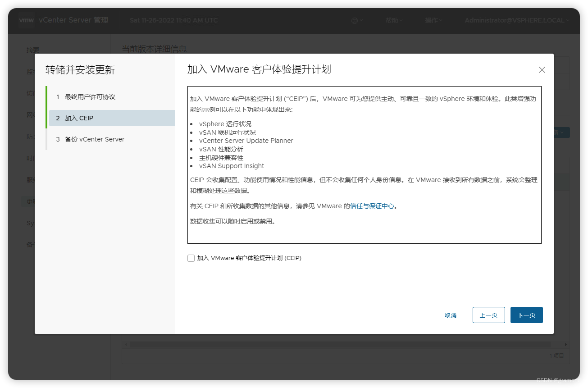Open the 信任与保证中心 link
Screen dimensions: 588x388
pos(372,206)
